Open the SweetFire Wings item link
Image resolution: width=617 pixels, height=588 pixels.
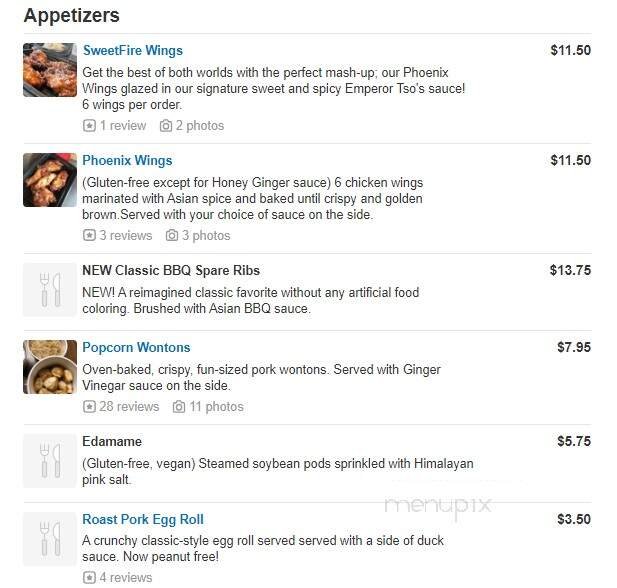tap(132, 51)
